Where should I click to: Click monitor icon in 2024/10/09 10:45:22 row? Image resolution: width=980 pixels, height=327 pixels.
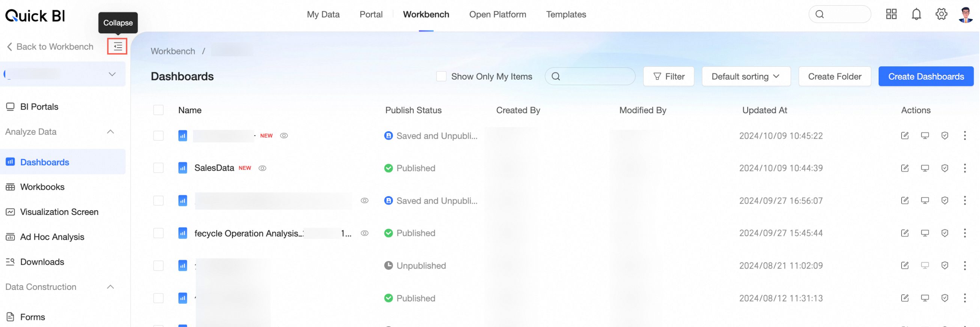(x=925, y=136)
